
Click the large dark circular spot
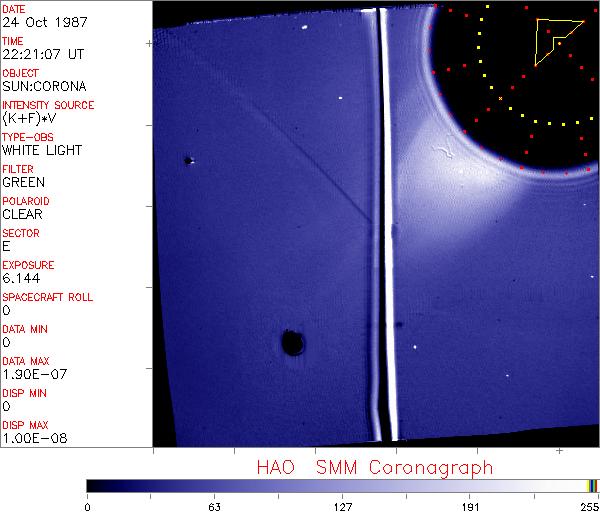(x=293, y=343)
